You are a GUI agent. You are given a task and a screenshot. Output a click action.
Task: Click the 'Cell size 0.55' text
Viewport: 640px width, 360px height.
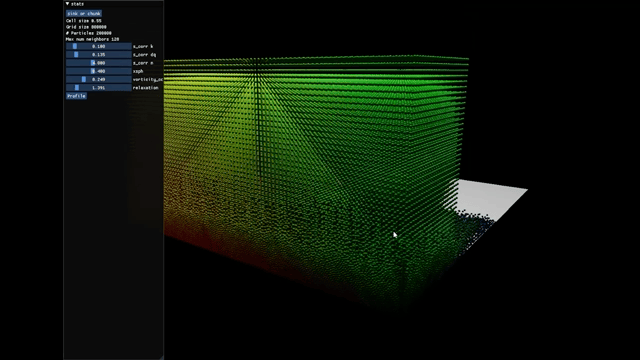[x=84, y=21]
